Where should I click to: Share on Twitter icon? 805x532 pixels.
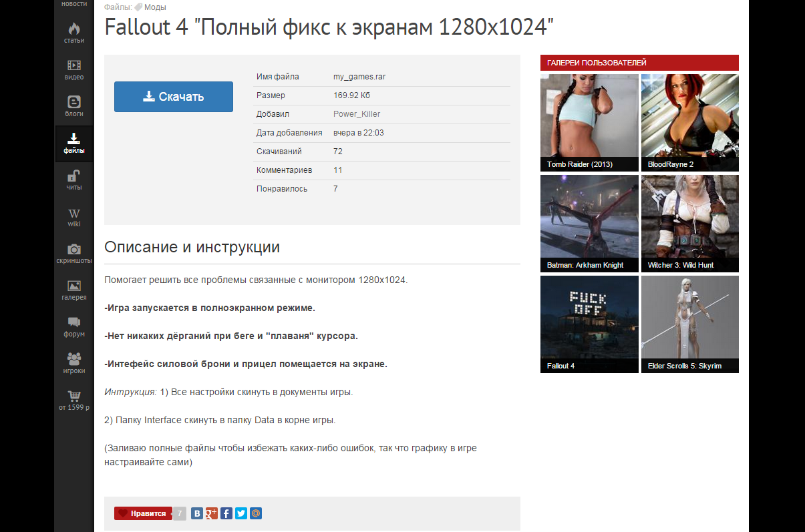click(241, 513)
